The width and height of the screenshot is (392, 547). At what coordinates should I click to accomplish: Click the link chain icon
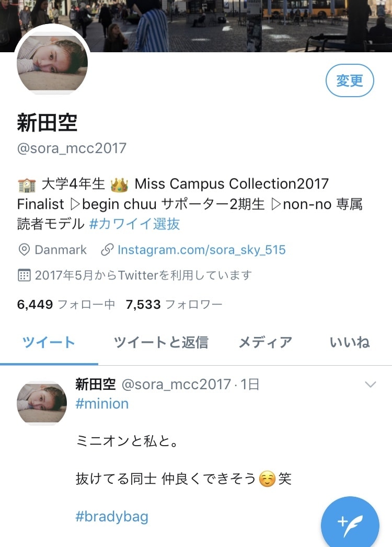point(107,250)
